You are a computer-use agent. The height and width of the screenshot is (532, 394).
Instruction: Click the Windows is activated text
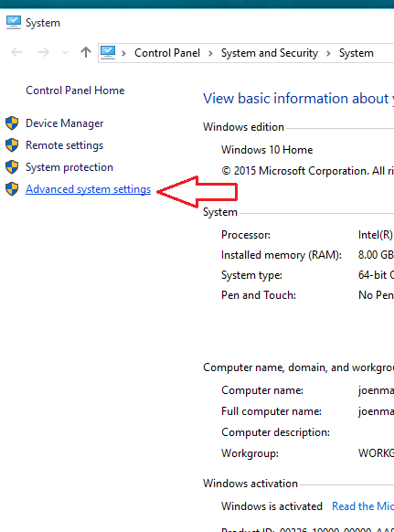point(272,506)
